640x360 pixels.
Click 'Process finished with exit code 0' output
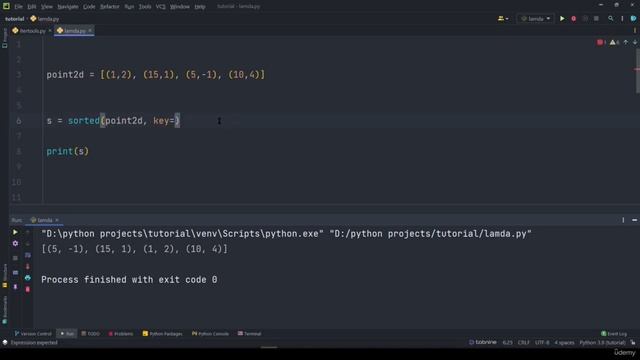[129, 280]
